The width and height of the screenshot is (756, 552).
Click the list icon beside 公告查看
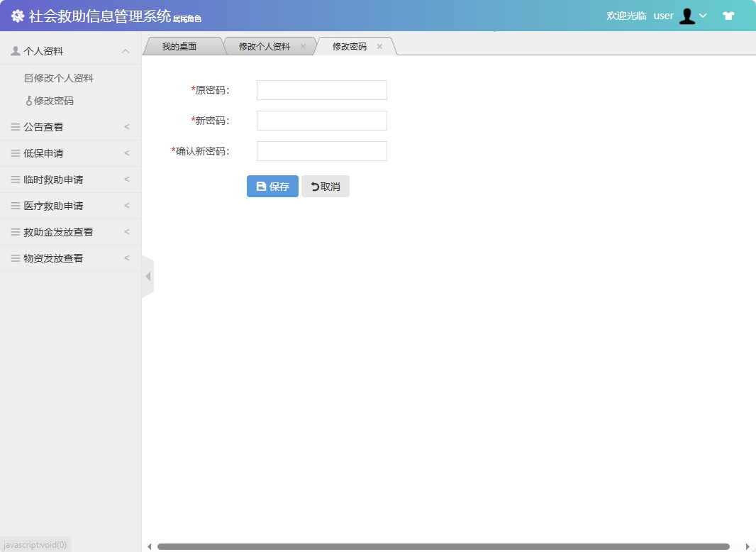[x=15, y=126]
